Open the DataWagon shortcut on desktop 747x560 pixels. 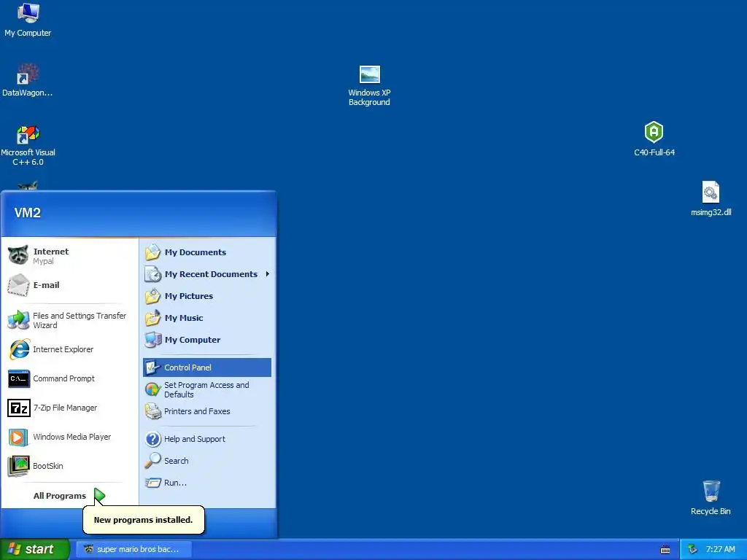(28, 80)
